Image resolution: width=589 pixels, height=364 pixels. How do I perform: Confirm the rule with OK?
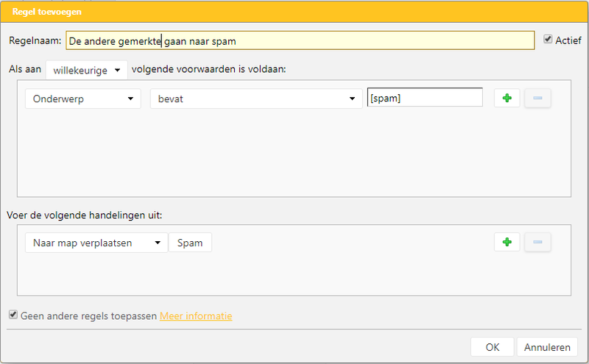pyautogui.click(x=492, y=347)
